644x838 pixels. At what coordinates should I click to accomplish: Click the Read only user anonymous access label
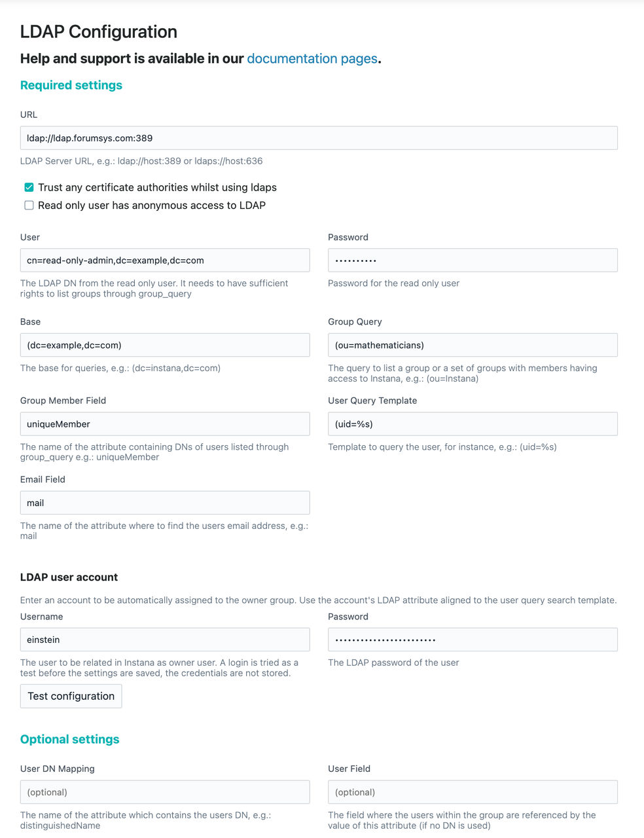(x=152, y=205)
